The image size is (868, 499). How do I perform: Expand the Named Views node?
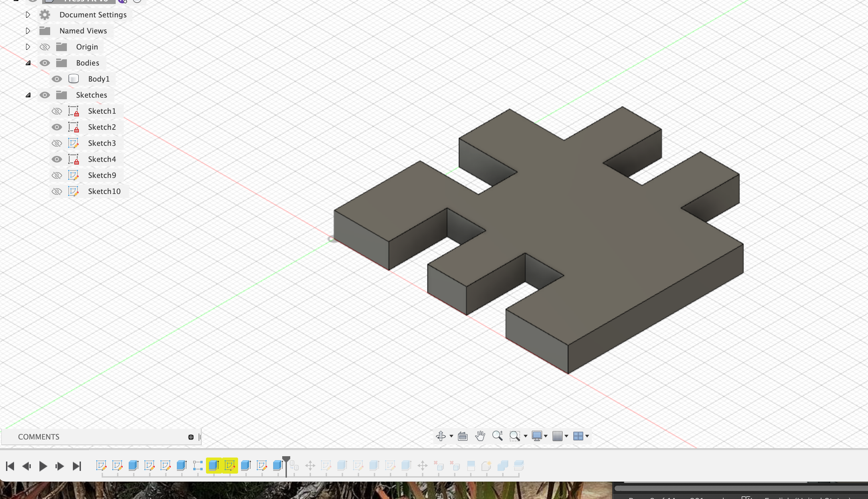[x=28, y=31]
